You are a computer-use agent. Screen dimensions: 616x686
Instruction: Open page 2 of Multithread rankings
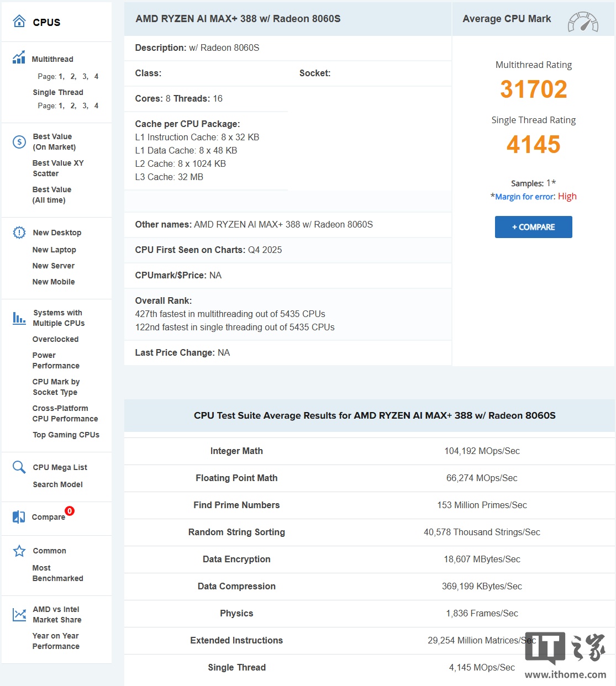(72, 76)
